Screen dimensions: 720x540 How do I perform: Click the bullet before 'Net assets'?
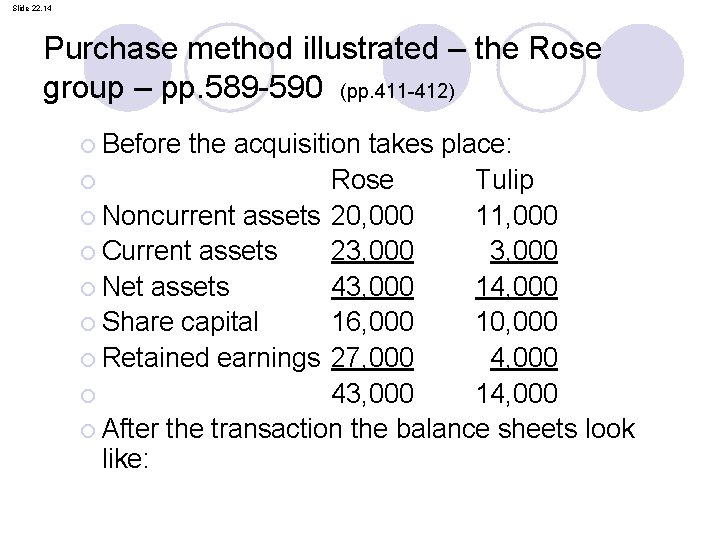[88, 288]
